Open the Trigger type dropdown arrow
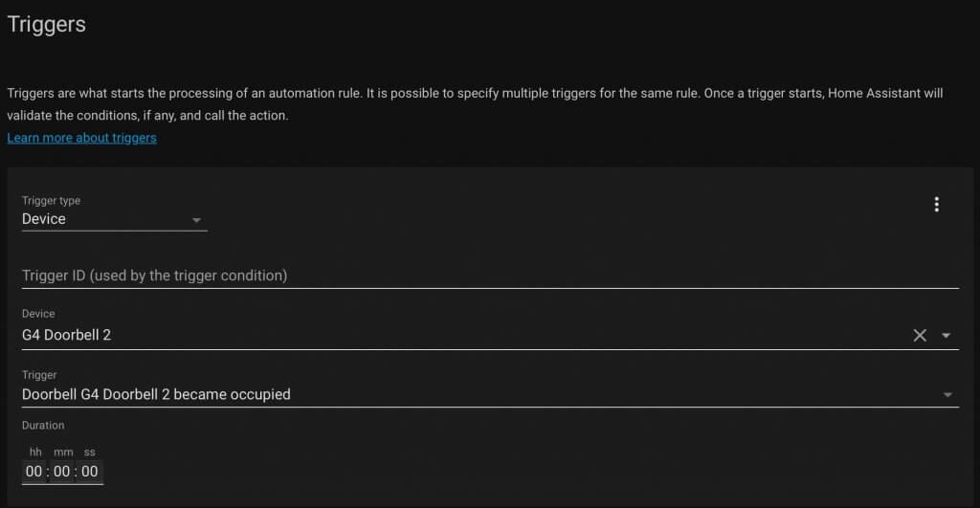The image size is (980, 508). 196,220
